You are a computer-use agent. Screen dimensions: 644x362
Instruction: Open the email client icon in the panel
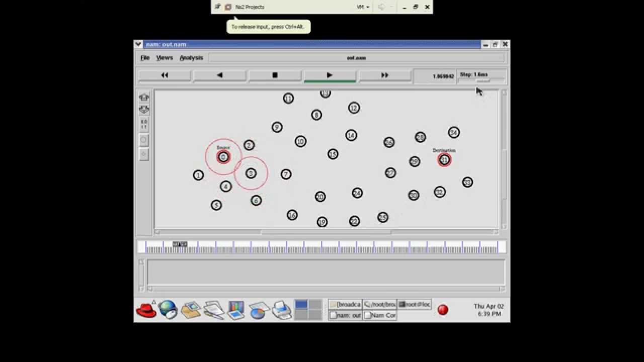click(191, 310)
